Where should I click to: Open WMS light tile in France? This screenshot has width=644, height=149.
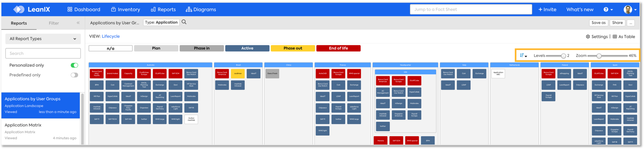(323, 131)
